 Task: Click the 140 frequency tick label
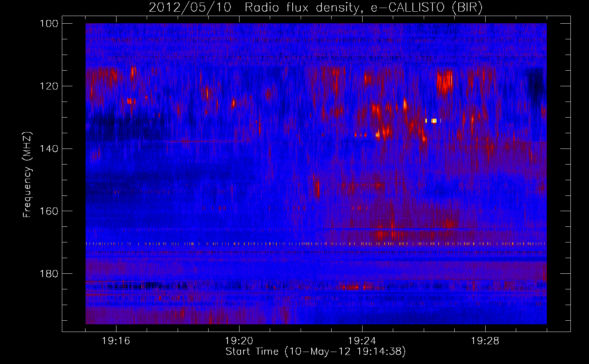[49, 149]
